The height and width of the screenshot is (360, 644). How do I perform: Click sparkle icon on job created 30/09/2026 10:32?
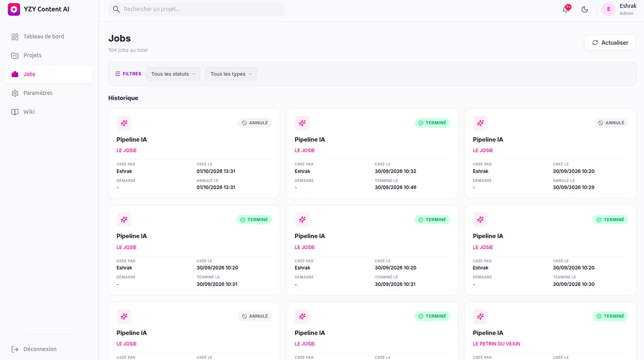click(x=302, y=123)
